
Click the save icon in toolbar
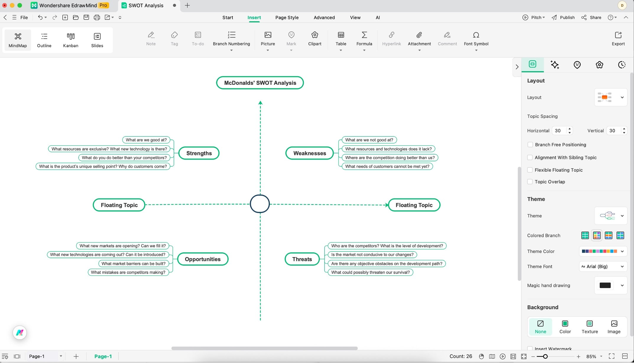click(x=86, y=17)
